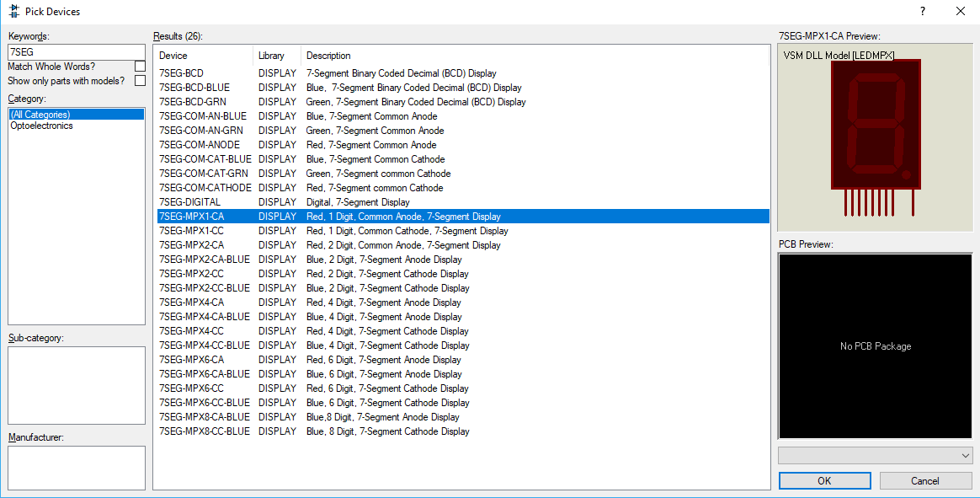The height and width of the screenshot is (498, 980).
Task: Pick 7SEG-MPX2-CA-BLUE from results
Action: point(463,260)
